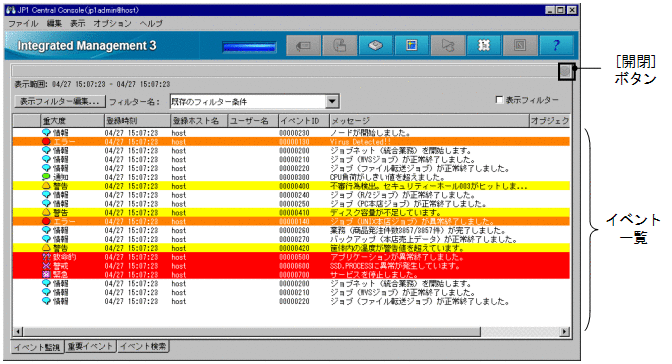672x364 pixels.
Task: Click warning icon of event 00000410 row
Action: (x=46, y=212)
